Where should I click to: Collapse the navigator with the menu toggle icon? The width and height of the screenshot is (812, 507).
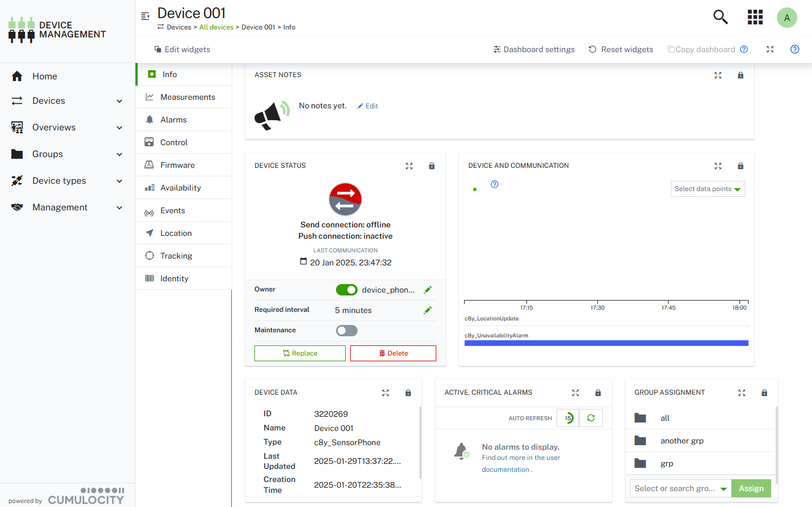(x=145, y=16)
